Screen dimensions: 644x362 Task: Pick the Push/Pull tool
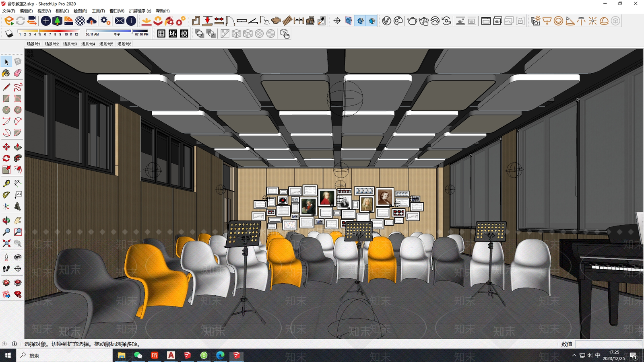click(18, 147)
